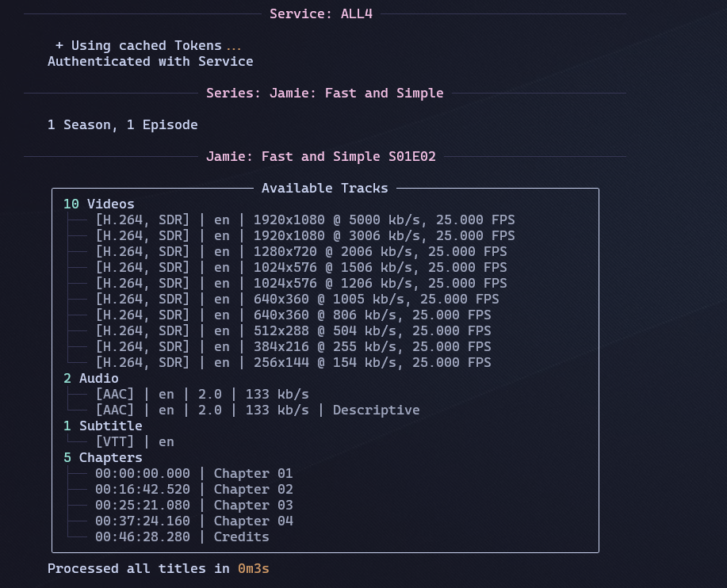
Task: Click the VTT English subtitle track
Action: [135, 441]
